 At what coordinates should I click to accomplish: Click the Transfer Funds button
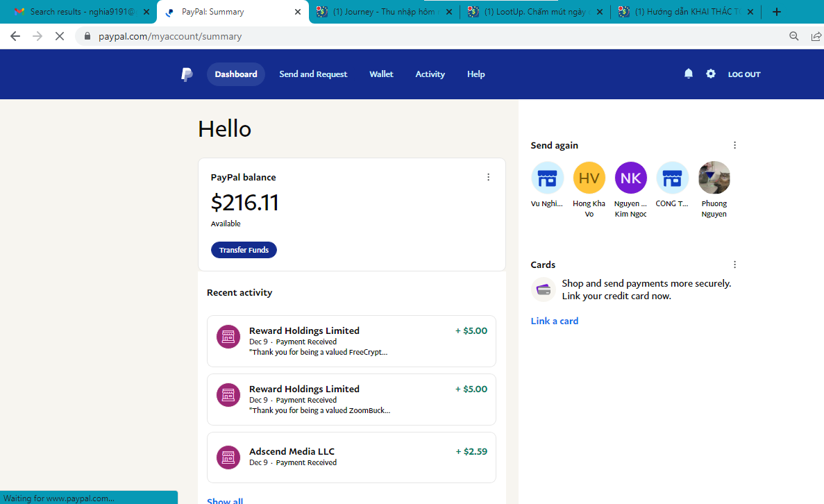click(244, 250)
